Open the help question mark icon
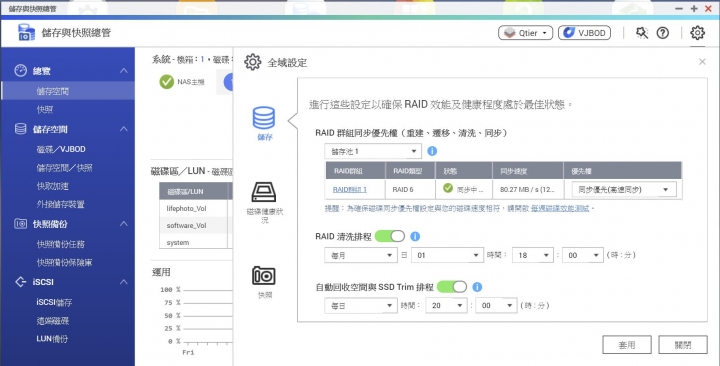Screen dimensions: 720x366 663,33
